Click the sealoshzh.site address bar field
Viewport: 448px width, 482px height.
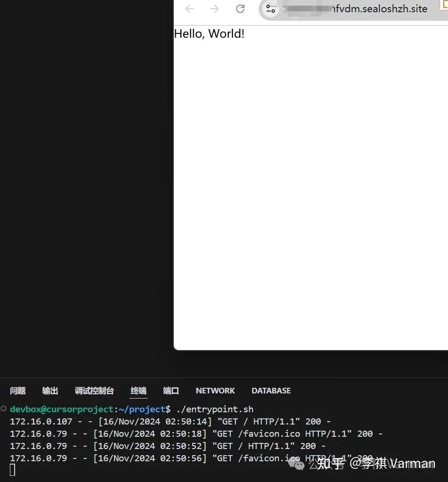pyautogui.click(x=358, y=8)
